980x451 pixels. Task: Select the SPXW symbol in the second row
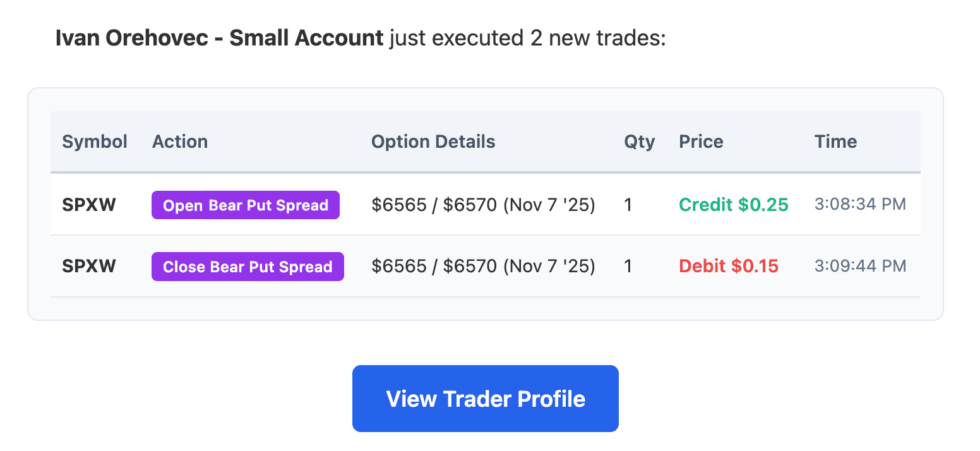click(x=88, y=266)
